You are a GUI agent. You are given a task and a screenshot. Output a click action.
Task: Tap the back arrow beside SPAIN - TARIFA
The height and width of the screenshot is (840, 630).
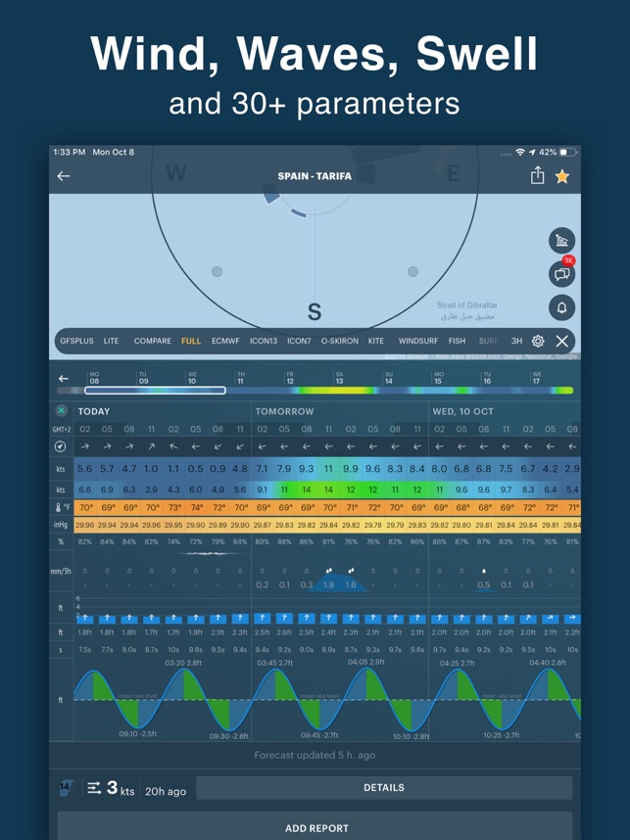tap(64, 175)
